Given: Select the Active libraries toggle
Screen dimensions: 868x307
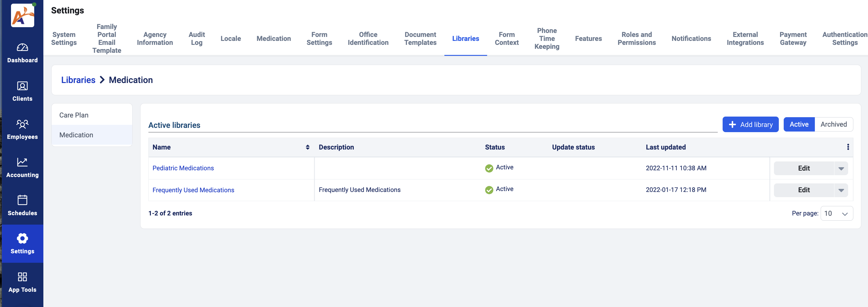Looking at the screenshot, I should pos(799,125).
